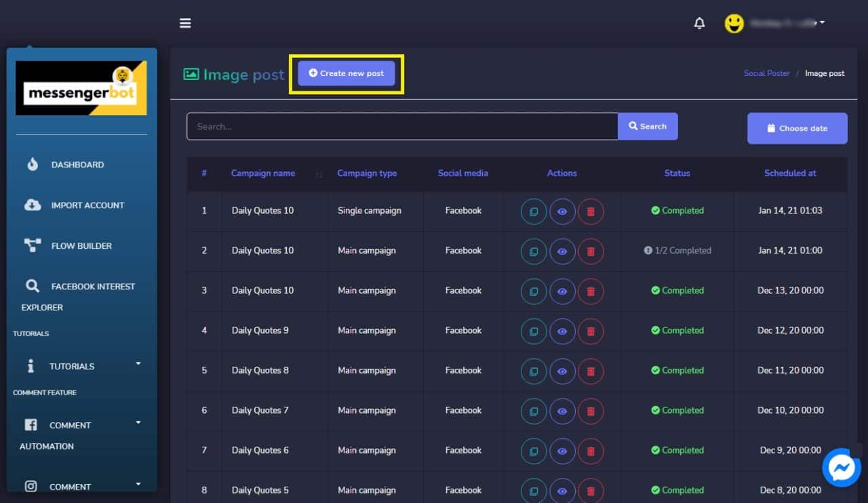Open Social Poster from the breadcrumb

pyautogui.click(x=766, y=73)
